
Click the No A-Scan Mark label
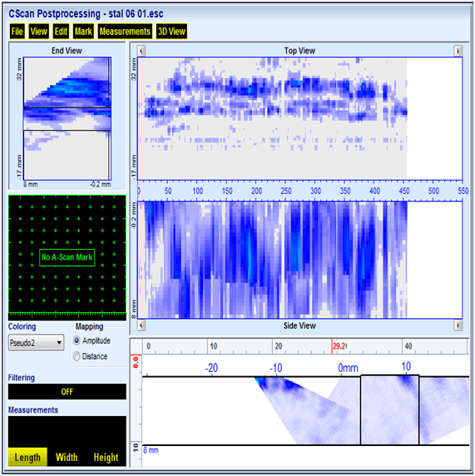point(67,257)
